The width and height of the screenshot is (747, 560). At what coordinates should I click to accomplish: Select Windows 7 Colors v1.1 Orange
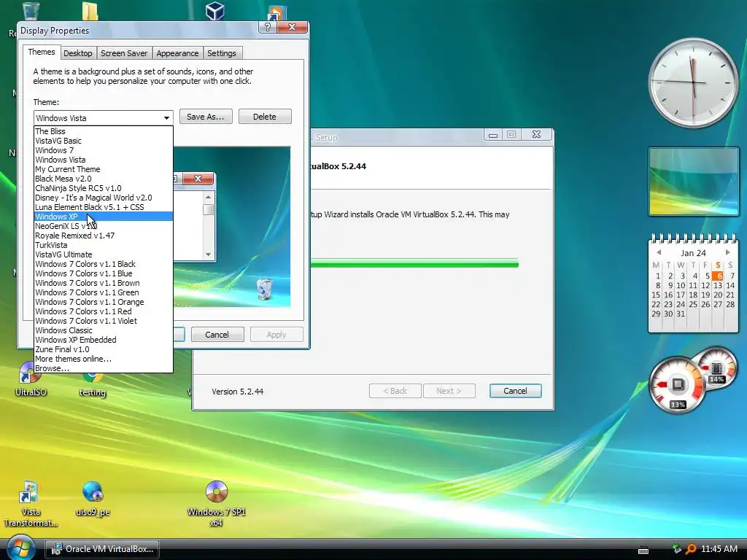point(104,302)
